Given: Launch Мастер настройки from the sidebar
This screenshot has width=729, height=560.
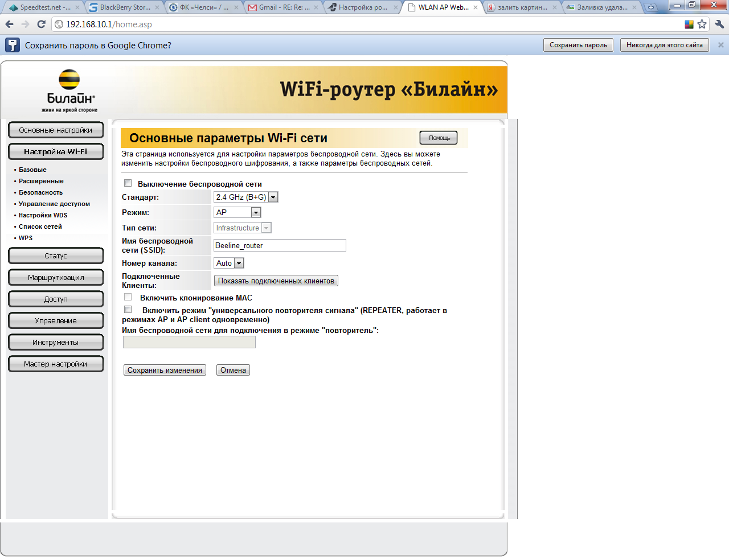Looking at the screenshot, I should click(x=56, y=364).
